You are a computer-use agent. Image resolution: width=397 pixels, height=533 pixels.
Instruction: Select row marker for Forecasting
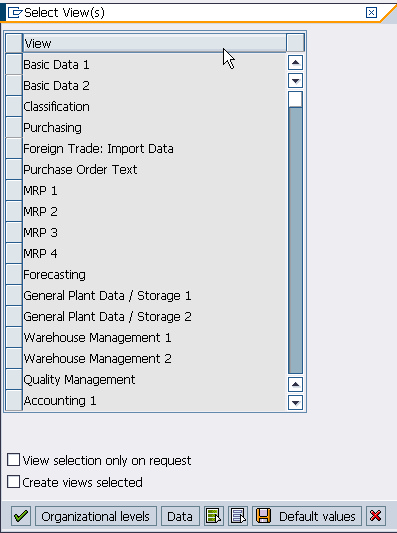coord(14,274)
